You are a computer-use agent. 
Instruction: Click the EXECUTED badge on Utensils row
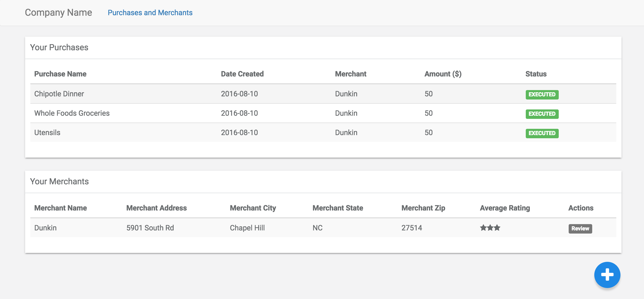[542, 133]
